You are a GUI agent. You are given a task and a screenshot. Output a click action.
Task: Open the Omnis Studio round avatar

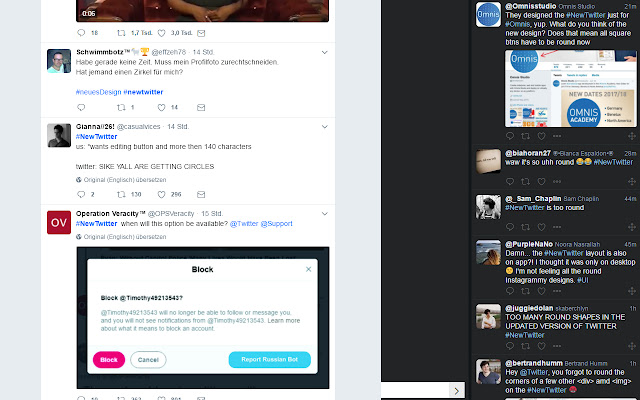[488, 14]
